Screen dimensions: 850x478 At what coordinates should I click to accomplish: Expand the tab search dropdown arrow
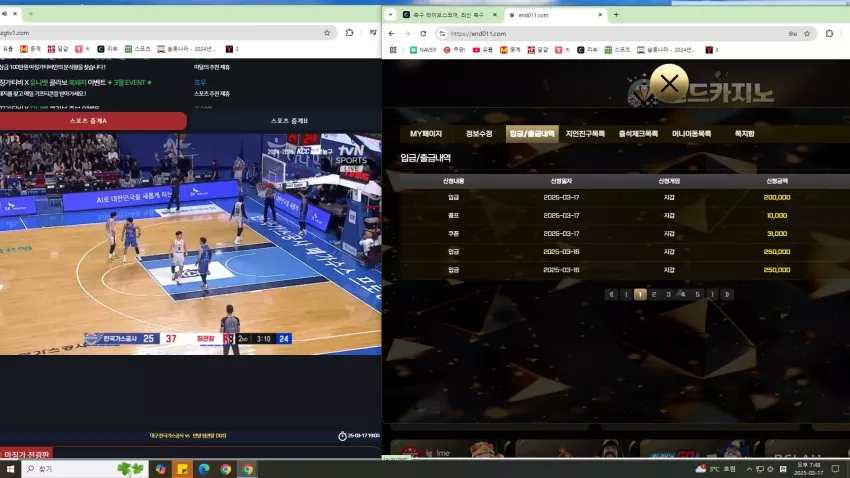390,15
